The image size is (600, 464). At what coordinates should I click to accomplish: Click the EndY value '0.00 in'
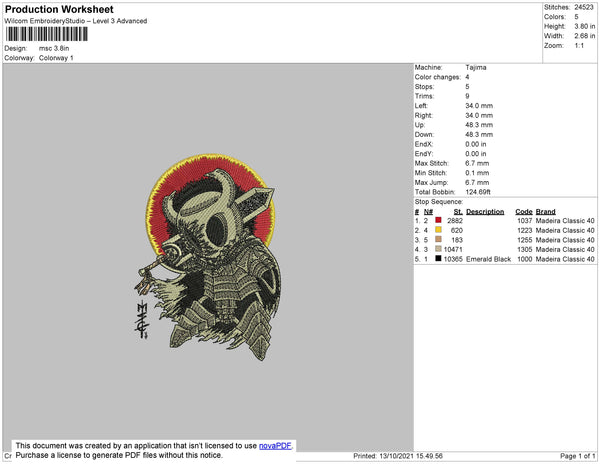[x=476, y=153]
